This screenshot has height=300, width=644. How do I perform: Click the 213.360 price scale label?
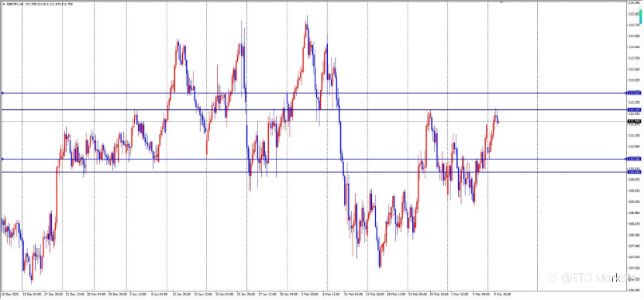click(634, 69)
